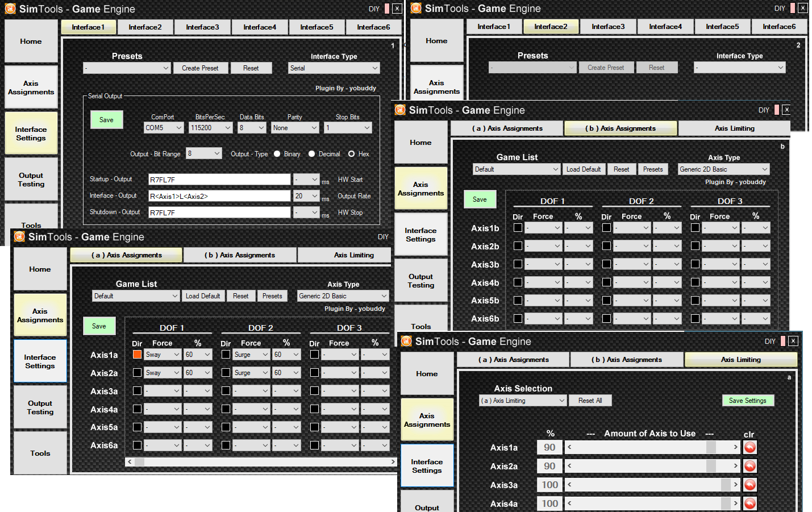Open the Parity None dropdown
The height and width of the screenshot is (512, 812).
click(x=295, y=128)
